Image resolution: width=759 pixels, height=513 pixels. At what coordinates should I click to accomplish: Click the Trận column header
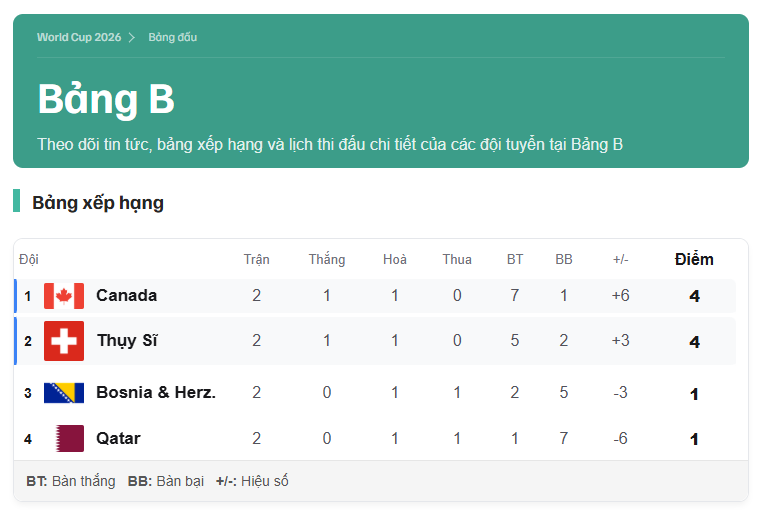click(257, 259)
